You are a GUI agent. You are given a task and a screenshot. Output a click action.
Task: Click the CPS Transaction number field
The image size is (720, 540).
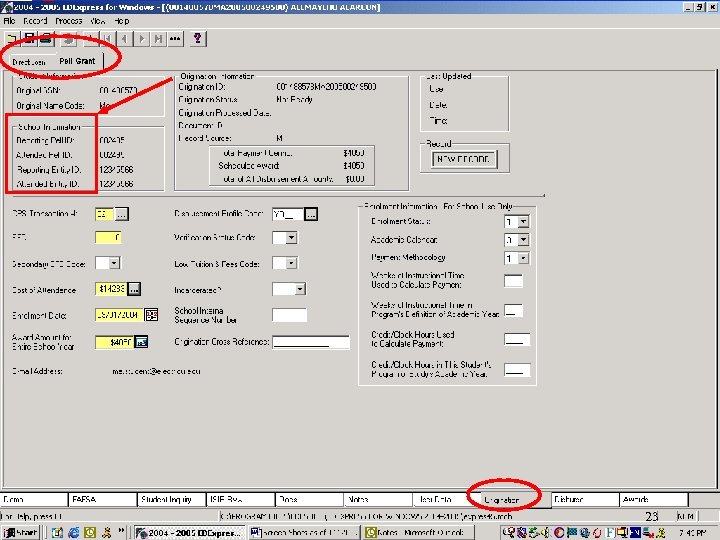104,214
